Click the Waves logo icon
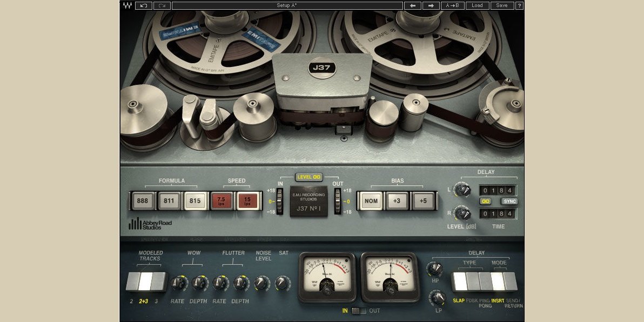 click(128, 5)
